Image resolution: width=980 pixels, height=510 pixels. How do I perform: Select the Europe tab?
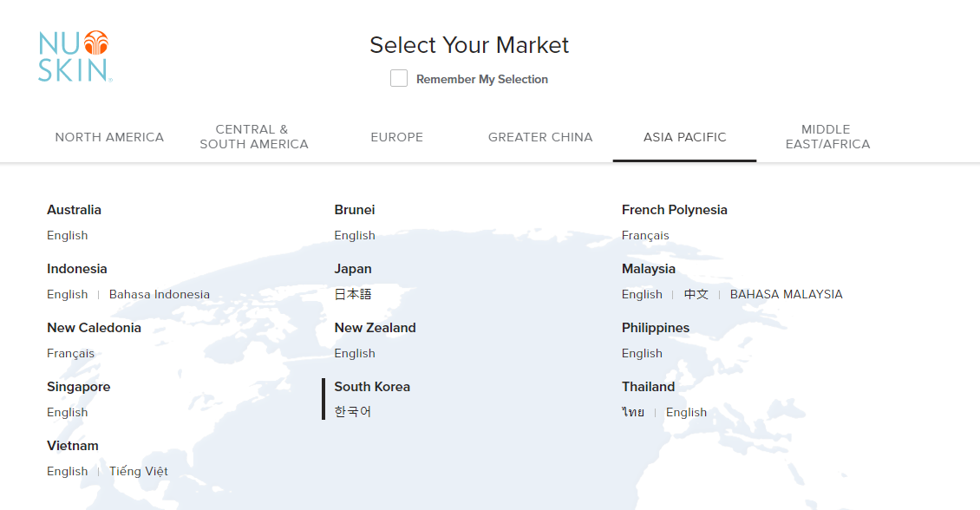[x=397, y=137]
